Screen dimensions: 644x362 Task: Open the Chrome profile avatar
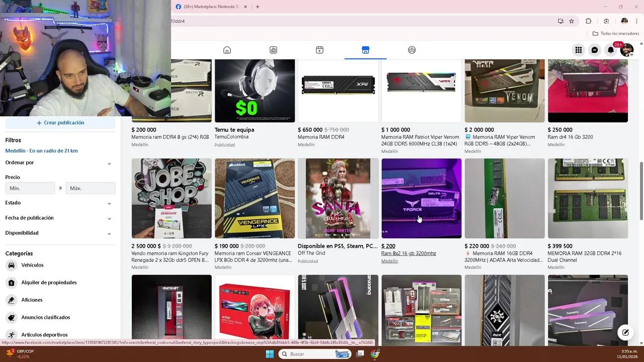pyautogui.click(x=624, y=21)
